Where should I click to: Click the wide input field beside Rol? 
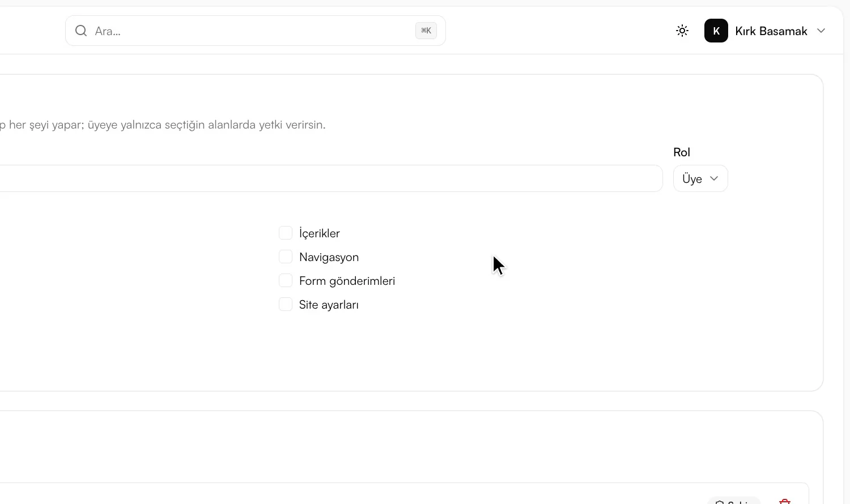pyautogui.click(x=331, y=178)
